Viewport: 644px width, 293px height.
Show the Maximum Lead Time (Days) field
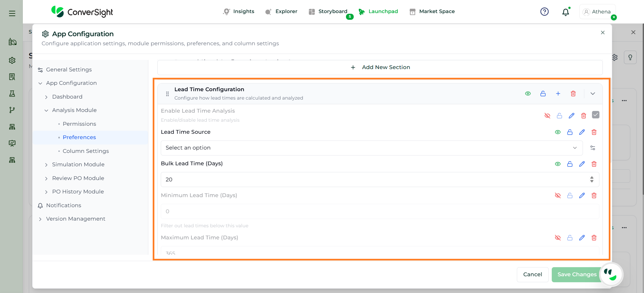pyautogui.click(x=558, y=238)
